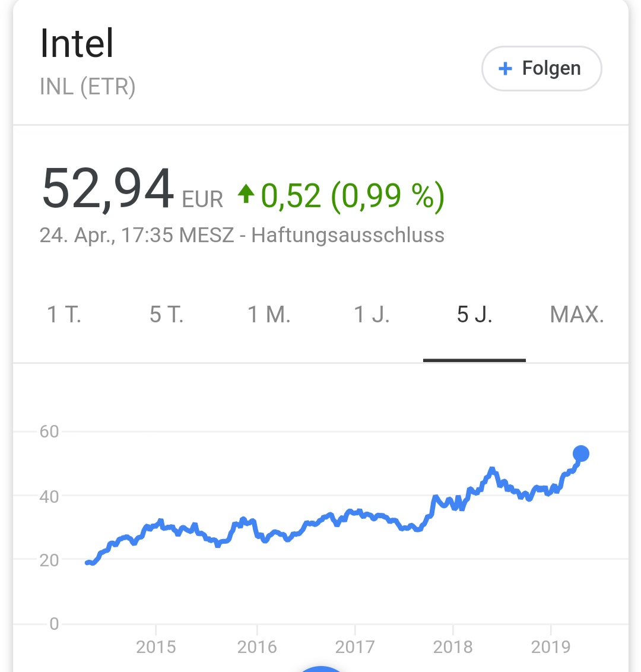Click the blue endpoint dot on chart
Screen dimensions: 641x672
[580, 454]
